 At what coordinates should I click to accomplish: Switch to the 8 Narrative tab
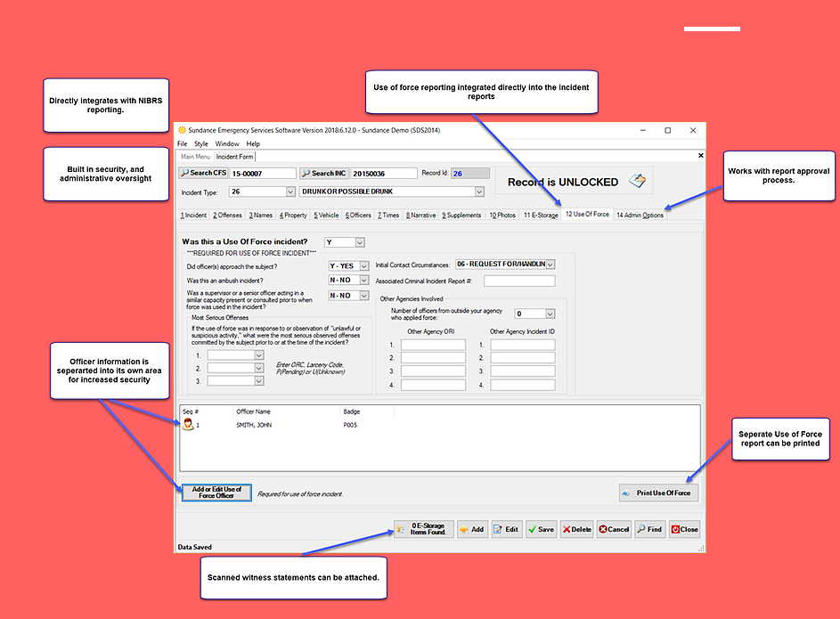point(421,216)
